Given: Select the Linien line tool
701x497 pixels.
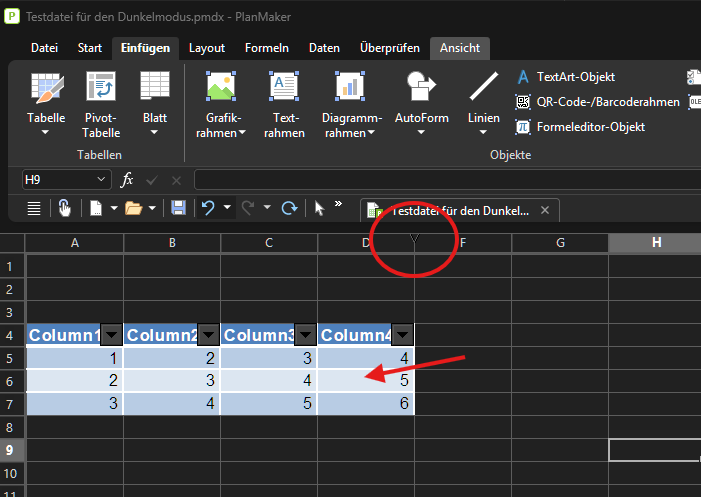Looking at the screenshot, I should coord(484,86).
